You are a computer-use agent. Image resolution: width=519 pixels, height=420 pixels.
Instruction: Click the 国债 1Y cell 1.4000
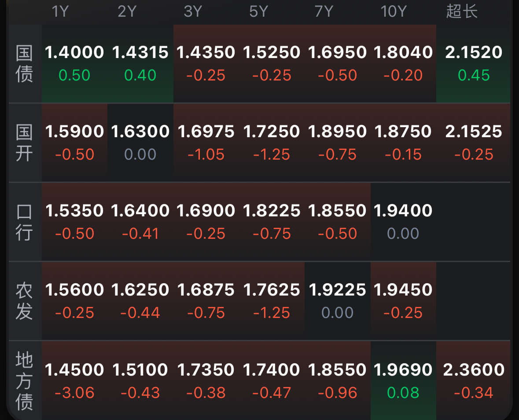(x=74, y=63)
